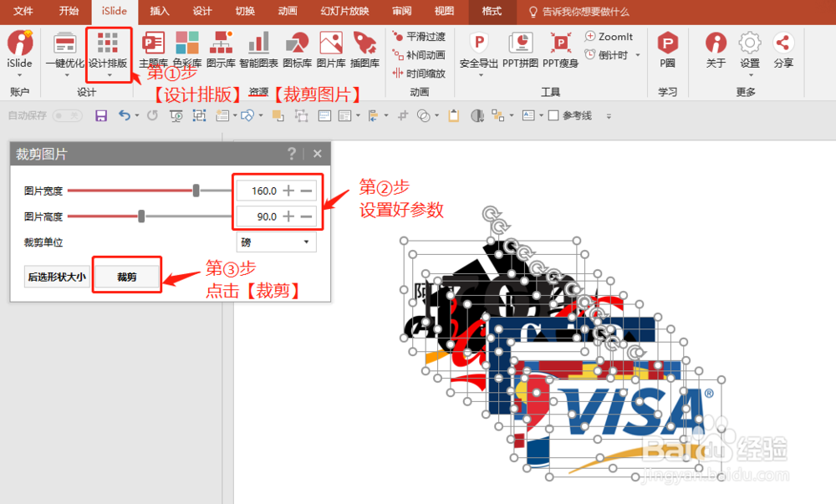Screen dimensions: 836x504
Task: Open help in 裁剪图片 dialog
Action: coord(292,154)
